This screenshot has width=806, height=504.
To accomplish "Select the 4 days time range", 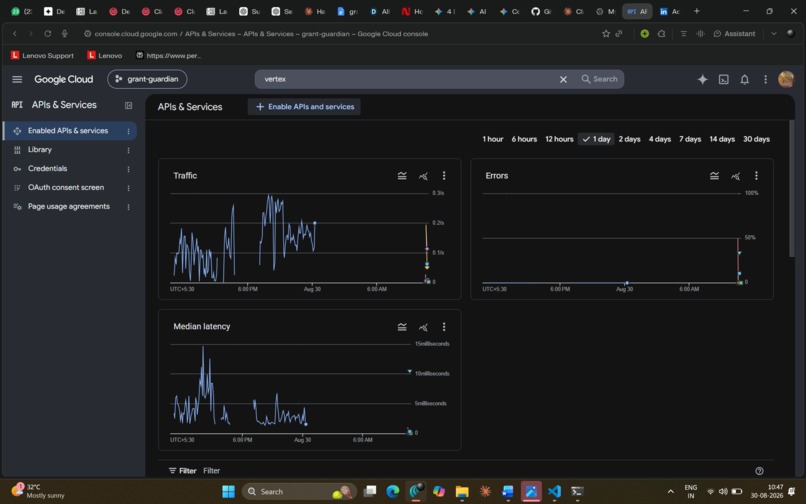I will (x=660, y=139).
